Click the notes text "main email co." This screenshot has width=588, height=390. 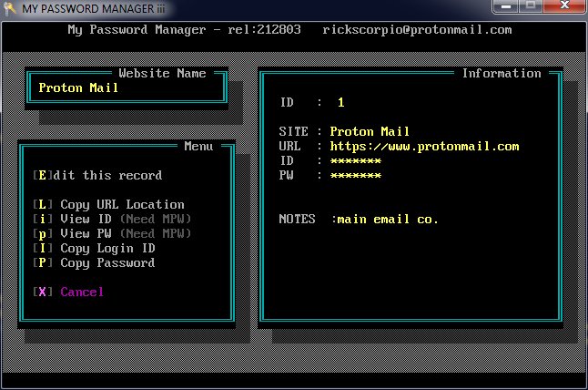(x=388, y=219)
